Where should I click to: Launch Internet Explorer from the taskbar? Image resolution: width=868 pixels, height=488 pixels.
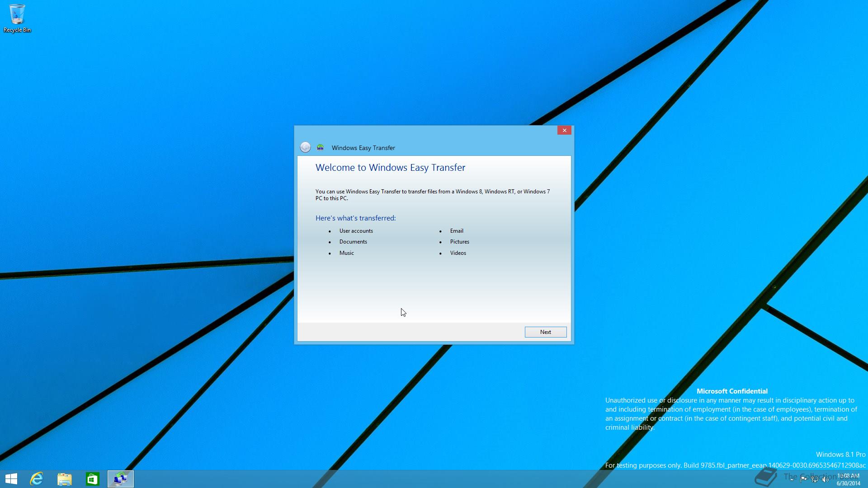point(37,479)
